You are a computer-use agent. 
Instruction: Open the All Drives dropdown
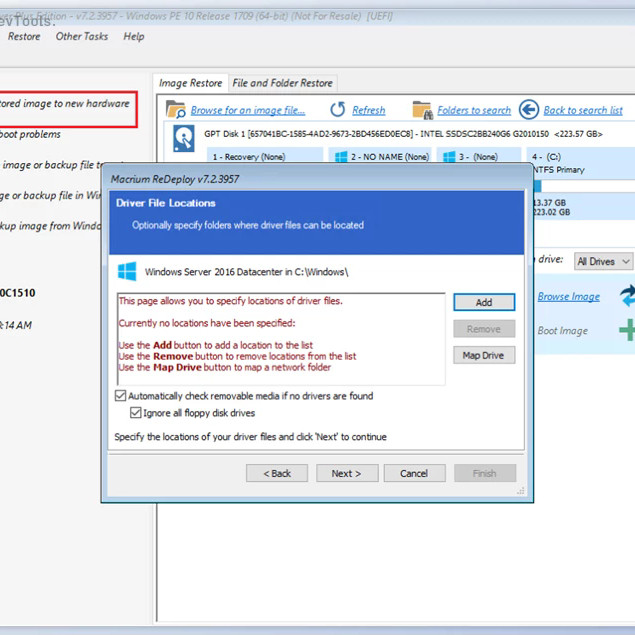click(x=603, y=262)
